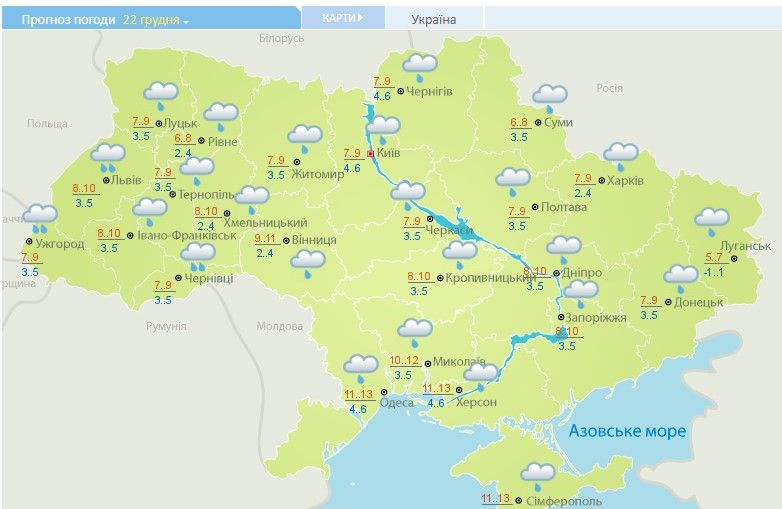This screenshot has width=782, height=509.
Task: Click the Ужгород city label
Action: 59,244
